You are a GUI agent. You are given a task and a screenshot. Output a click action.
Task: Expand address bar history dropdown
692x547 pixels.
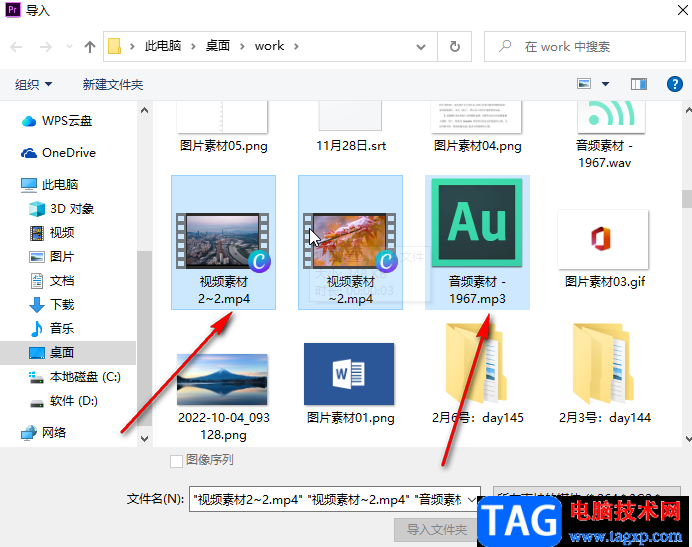(x=421, y=46)
